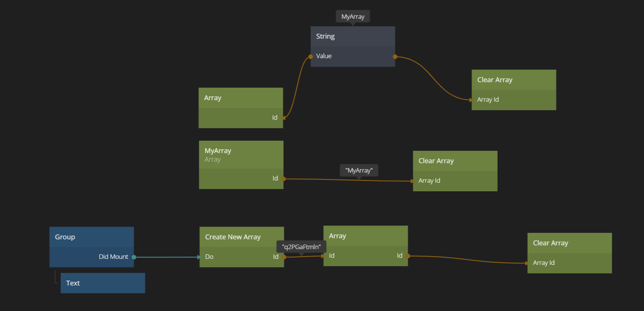
Task: Select the middle Clear Array node
Action: coord(455,161)
